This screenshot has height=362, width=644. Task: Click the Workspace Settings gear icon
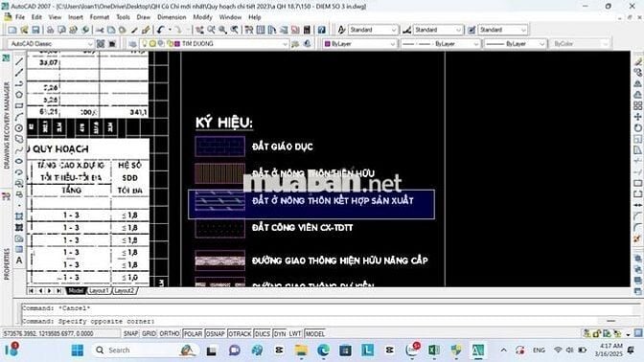(101, 43)
